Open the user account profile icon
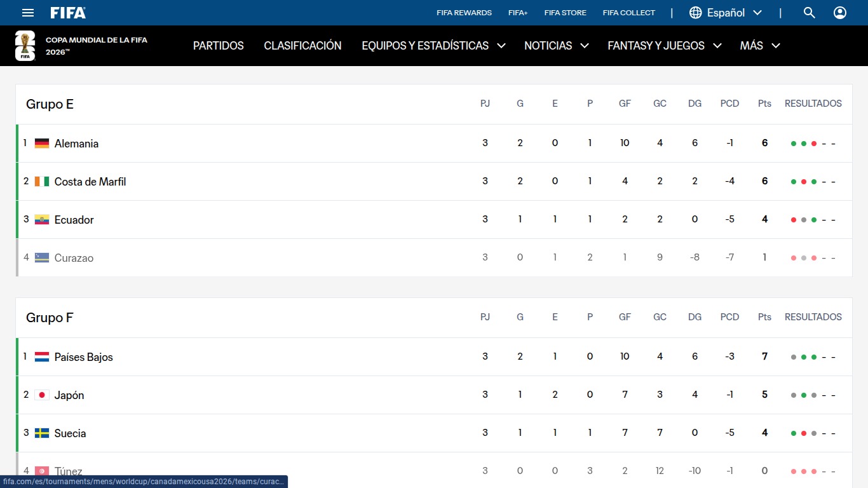 click(x=840, y=13)
